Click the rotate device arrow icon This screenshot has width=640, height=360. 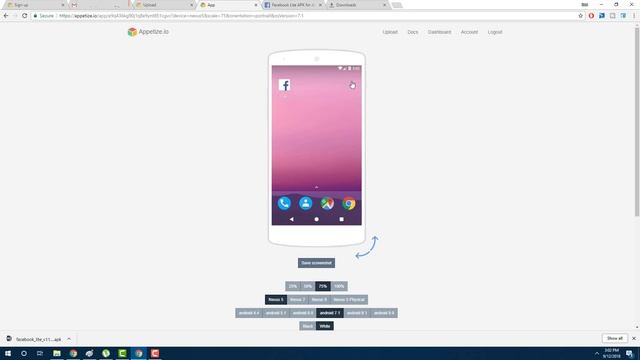[367, 247]
